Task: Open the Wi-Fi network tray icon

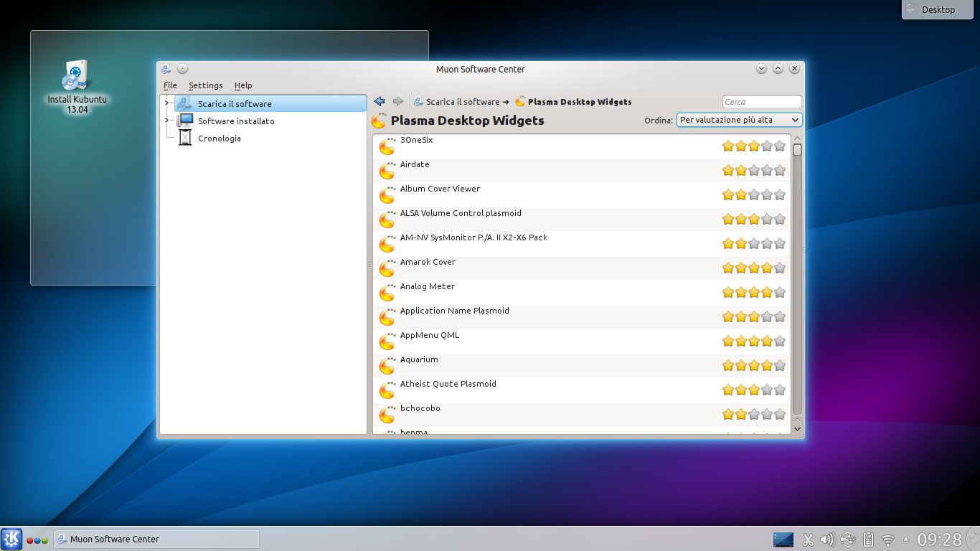Action: click(888, 540)
